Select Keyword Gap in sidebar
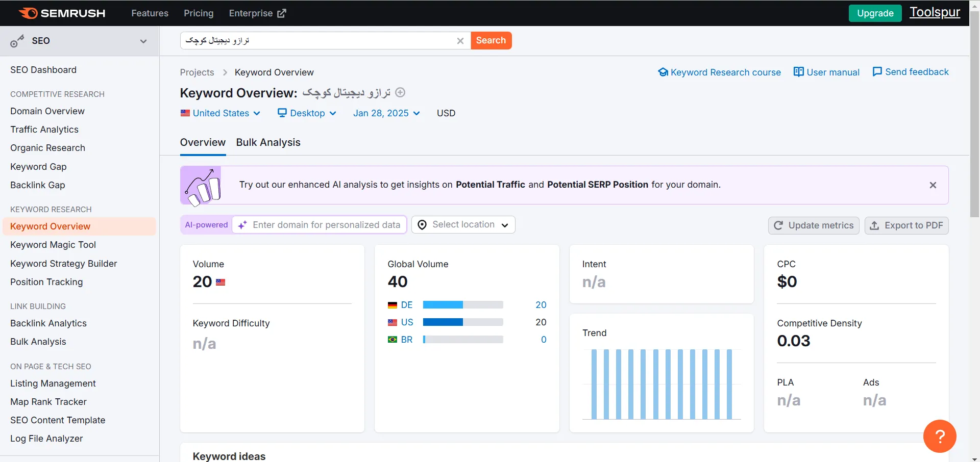The image size is (980, 462). coord(38,167)
